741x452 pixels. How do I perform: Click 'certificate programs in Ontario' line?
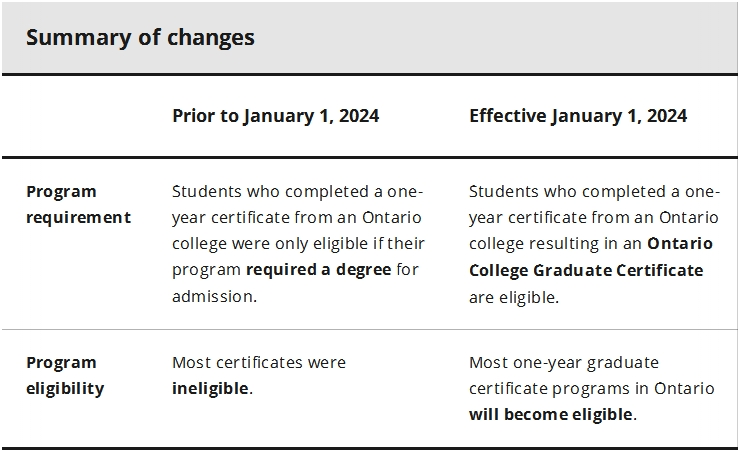(x=592, y=389)
